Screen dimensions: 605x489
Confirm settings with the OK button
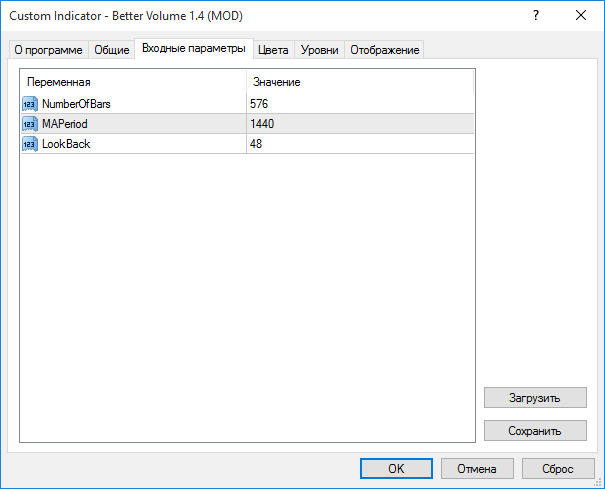click(396, 468)
